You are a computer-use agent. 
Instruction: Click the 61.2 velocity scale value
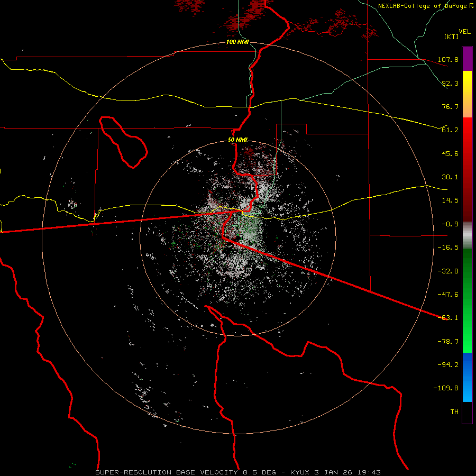450,130
